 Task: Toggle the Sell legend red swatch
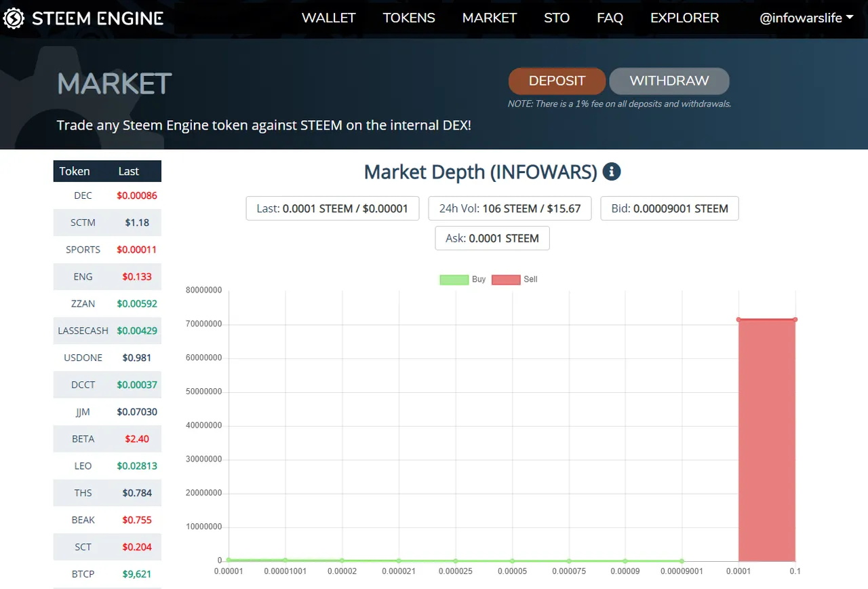[x=506, y=280]
